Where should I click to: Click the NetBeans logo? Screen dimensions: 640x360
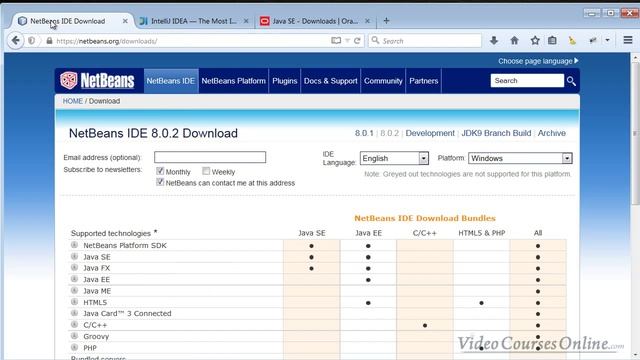point(97,80)
